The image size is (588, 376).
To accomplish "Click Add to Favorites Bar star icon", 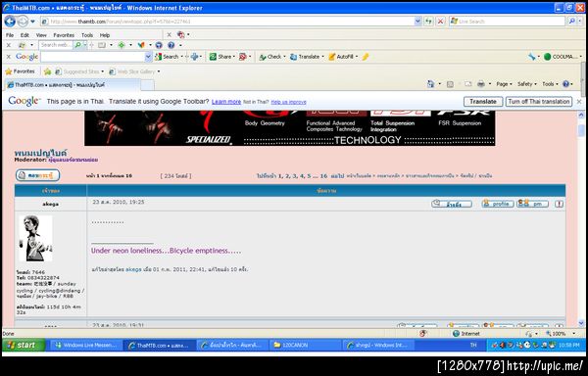I will click(47, 71).
